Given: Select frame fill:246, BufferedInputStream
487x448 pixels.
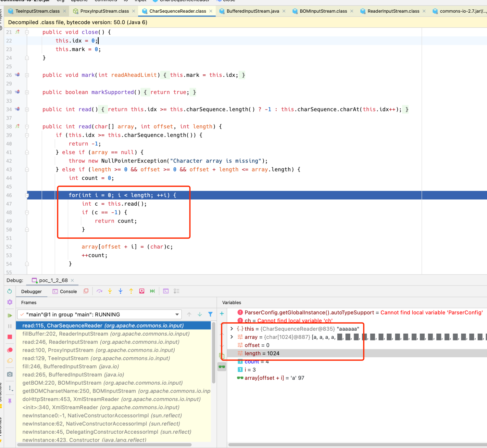Looking at the screenshot, I should (x=113, y=366).
